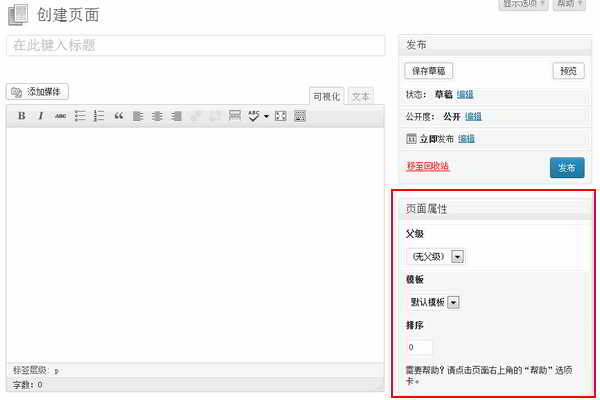This screenshot has height=400, width=600.
Task: Edit the 立即发布 publish time
Action: 466,139
